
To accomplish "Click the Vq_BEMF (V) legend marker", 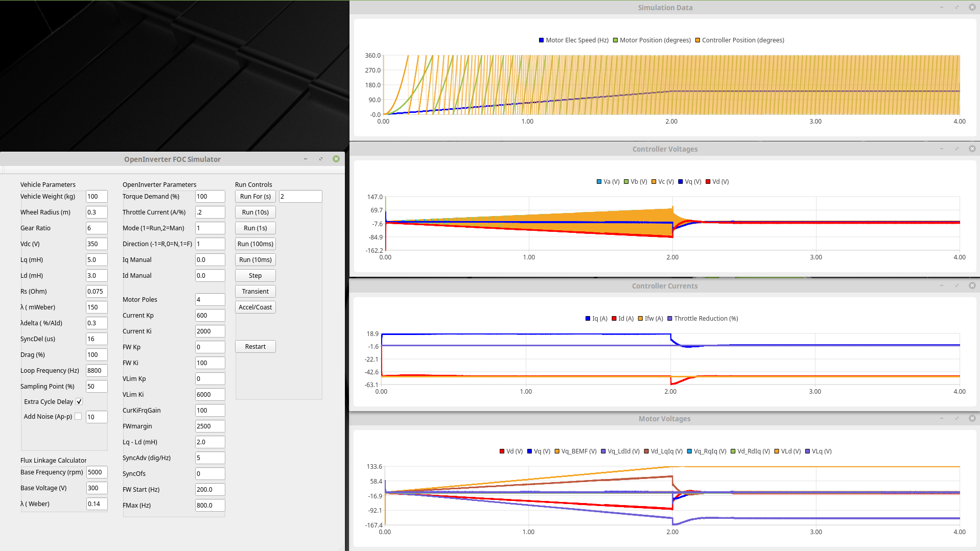I will tap(557, 451).
